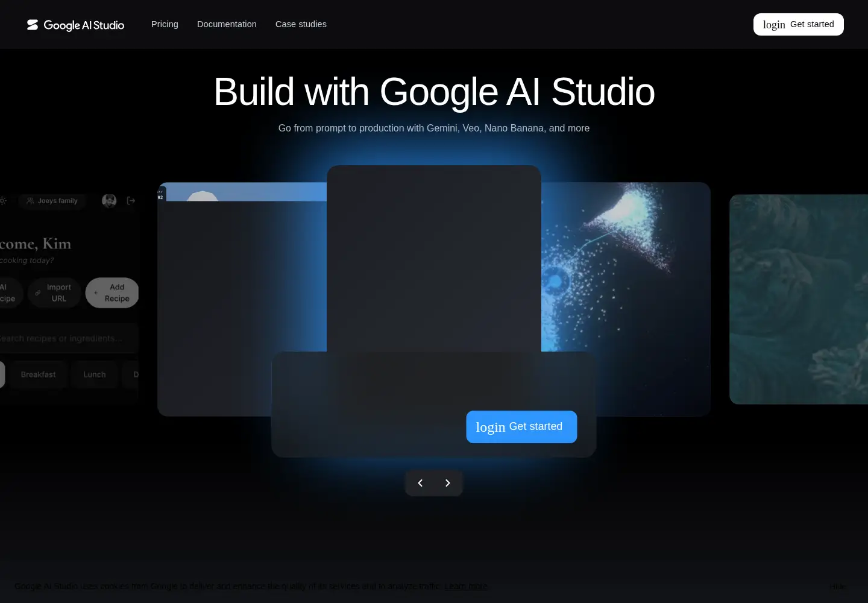Screen dimensions: 868x603
Task: Click the 'come, Kim' welcome text
Action: [36, 244]
